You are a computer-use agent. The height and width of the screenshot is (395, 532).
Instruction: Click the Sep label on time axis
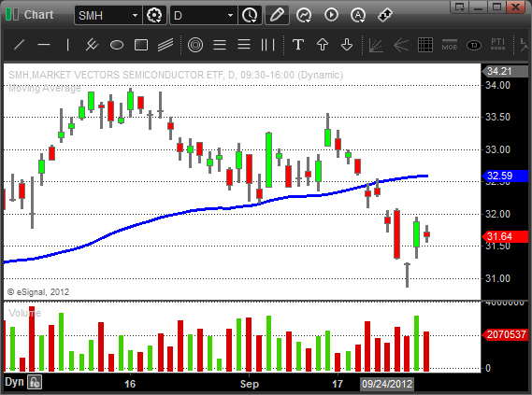[249, 384]
